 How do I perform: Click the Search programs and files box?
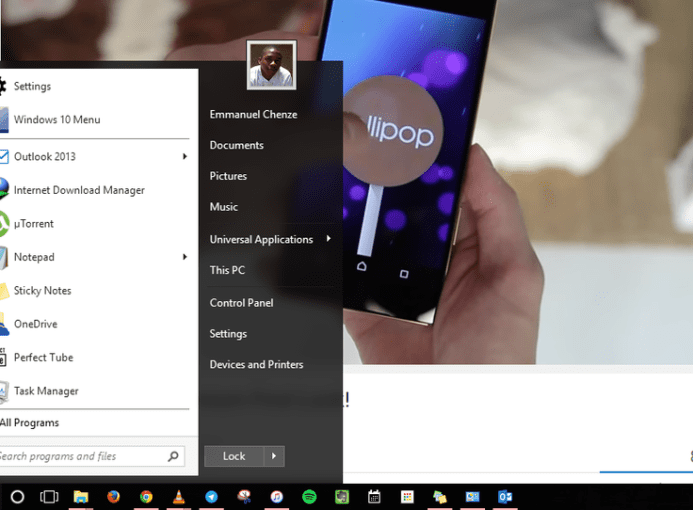(92, 457)
